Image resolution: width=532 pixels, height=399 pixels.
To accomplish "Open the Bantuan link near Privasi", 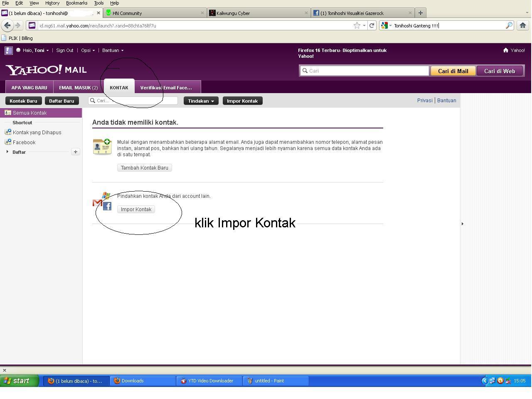I will [x=446, y=100].
